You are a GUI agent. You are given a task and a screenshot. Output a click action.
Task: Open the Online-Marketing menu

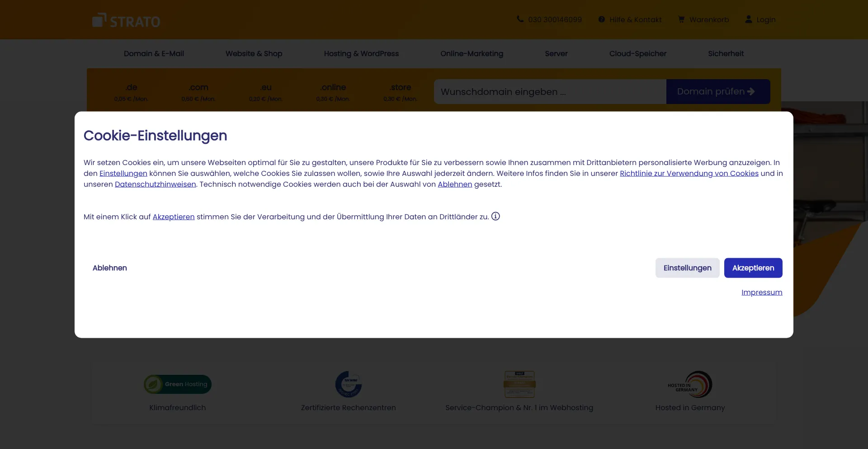point(472,54)
